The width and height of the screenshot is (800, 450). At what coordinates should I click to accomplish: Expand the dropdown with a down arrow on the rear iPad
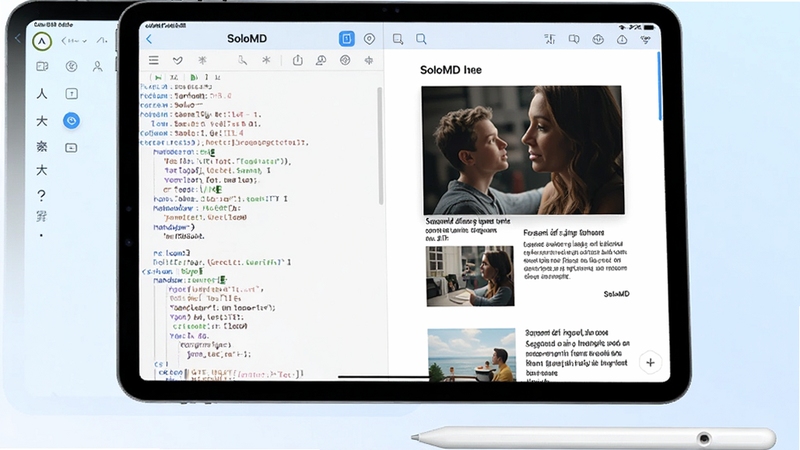74,41
